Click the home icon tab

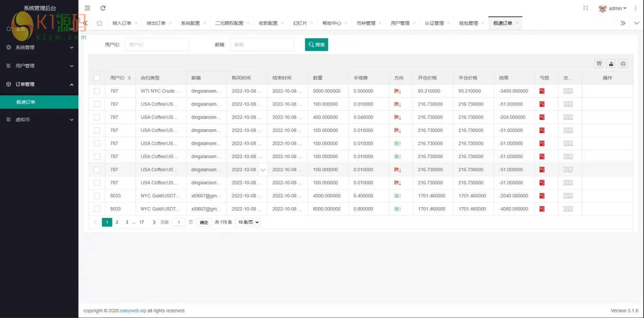99,23
